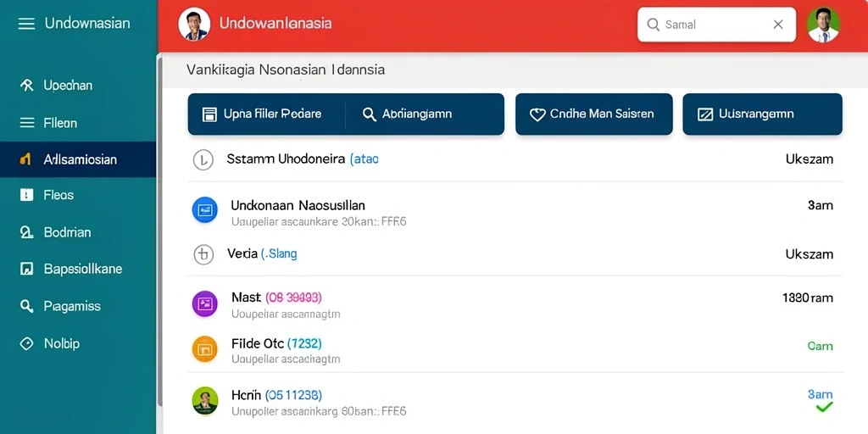This screenshot has height=434, width=868.
Task: Click the pink (08 39493) link
Action: (x=293, y=298)
